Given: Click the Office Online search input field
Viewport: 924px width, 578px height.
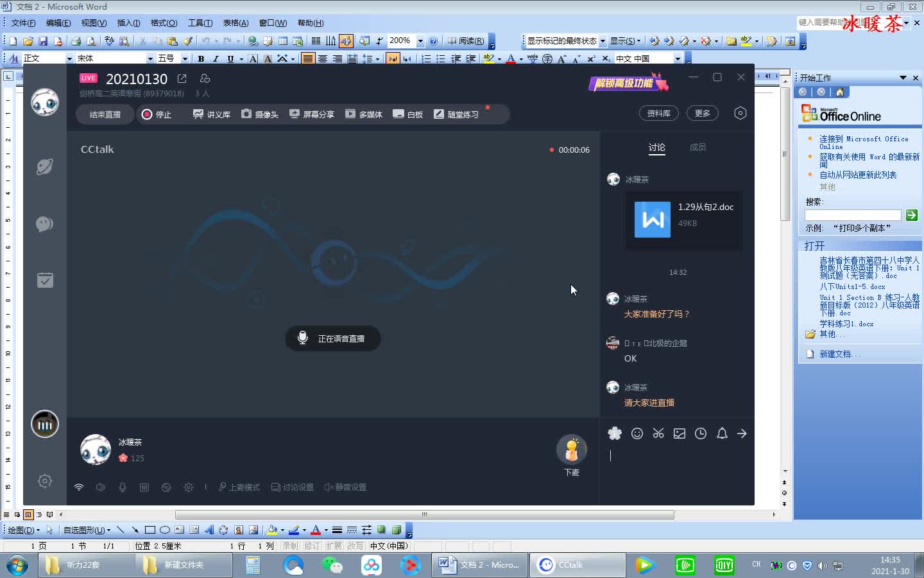Looking at the screenshot, I should (x=853, y=215).
